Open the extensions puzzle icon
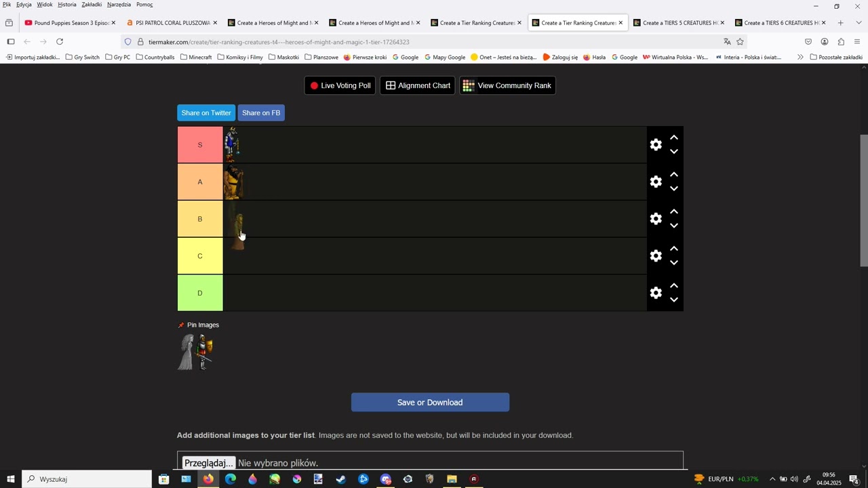This screenshot has width=868, height=488. tap(841, 42)
